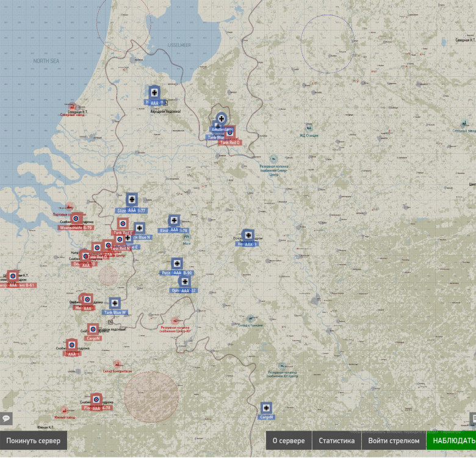Click the teal Склад с танками icon
This screenshot has height=458, width=476.
(x=250, y=319)
